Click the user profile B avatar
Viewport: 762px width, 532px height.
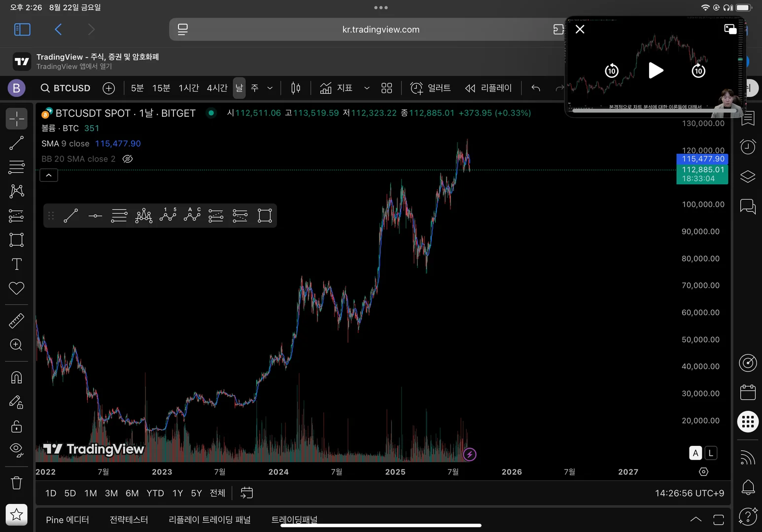point(16,88)
